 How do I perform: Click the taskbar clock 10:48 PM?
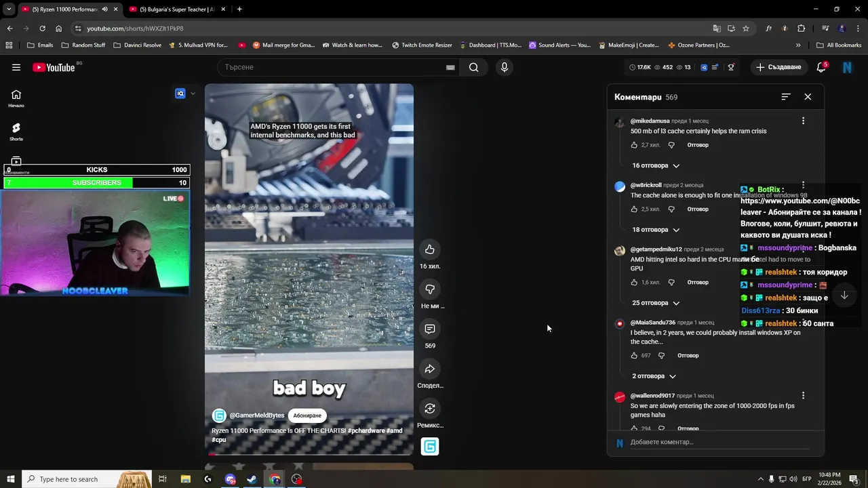point(829,479)
